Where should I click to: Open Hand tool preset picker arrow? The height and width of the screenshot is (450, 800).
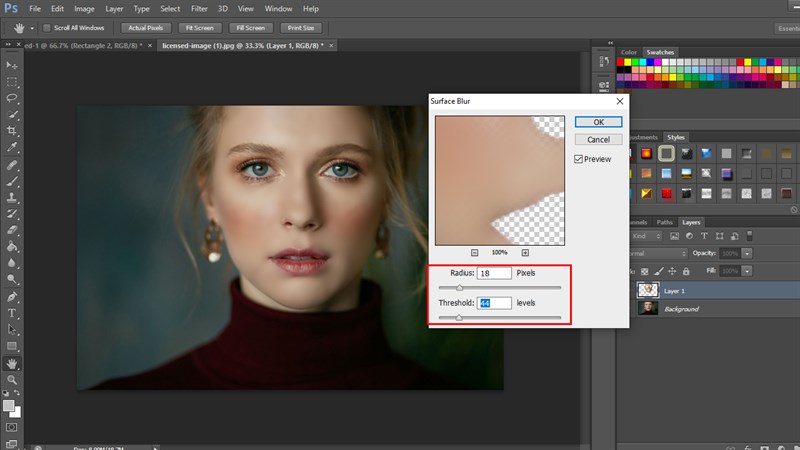[x=32, y=29]
